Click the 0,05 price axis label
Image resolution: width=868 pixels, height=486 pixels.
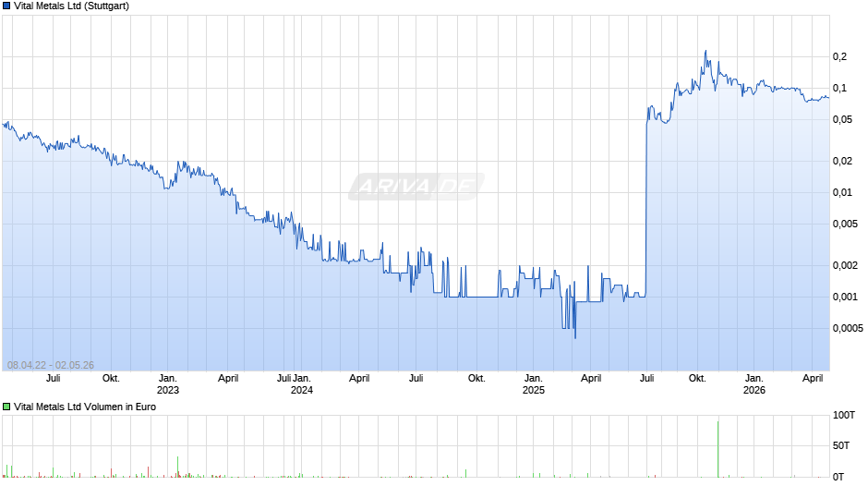[x=842, y=120]
